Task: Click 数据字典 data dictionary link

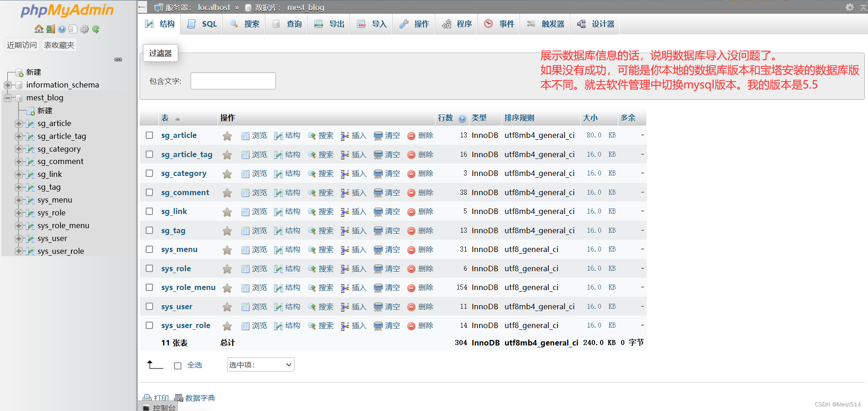Action: pyautogui.click(x=200, y=398)
